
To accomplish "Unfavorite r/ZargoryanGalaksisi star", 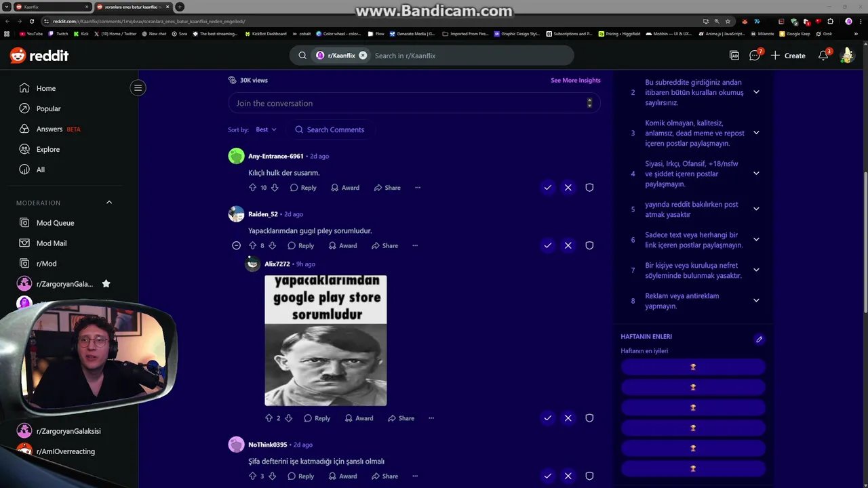I will pos(106,284).
